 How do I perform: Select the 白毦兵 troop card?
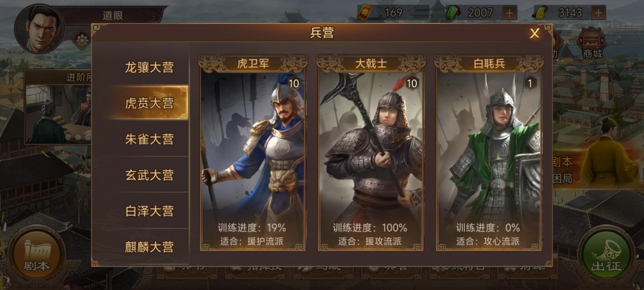(x=489, y=153)
